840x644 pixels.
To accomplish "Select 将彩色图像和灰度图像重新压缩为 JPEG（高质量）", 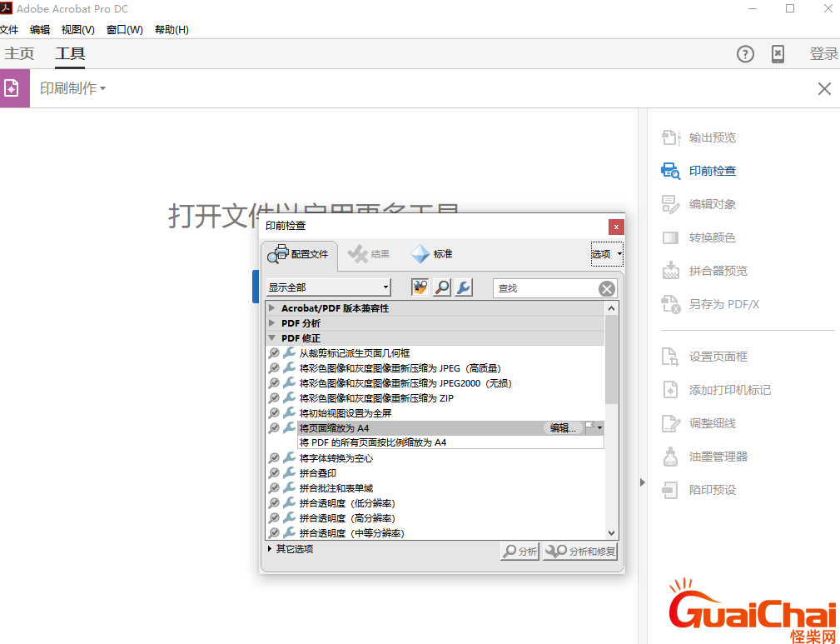I will tap(400, 368).
